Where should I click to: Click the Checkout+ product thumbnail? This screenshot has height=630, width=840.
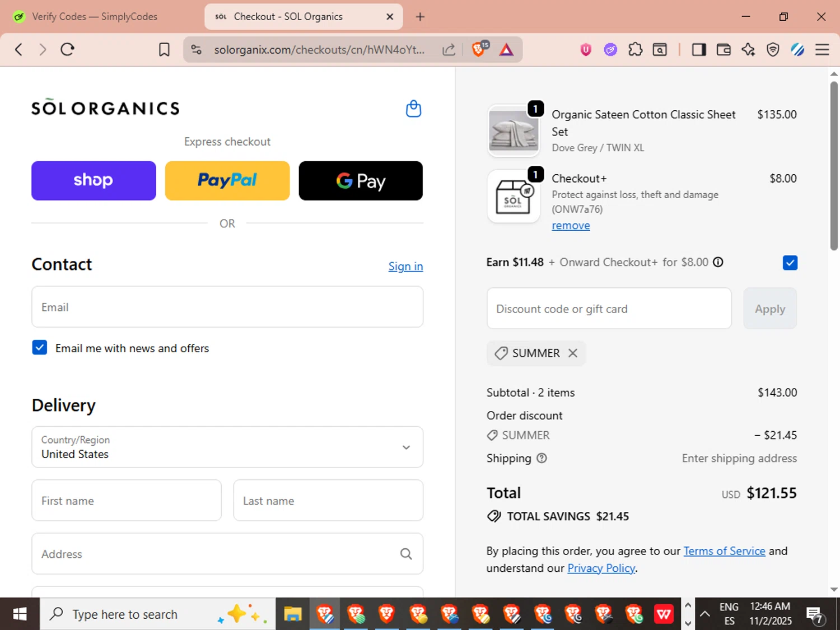coord(514,197)
